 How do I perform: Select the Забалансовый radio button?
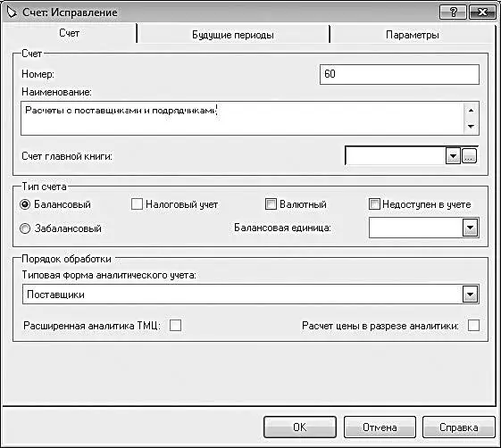point(25,228)
